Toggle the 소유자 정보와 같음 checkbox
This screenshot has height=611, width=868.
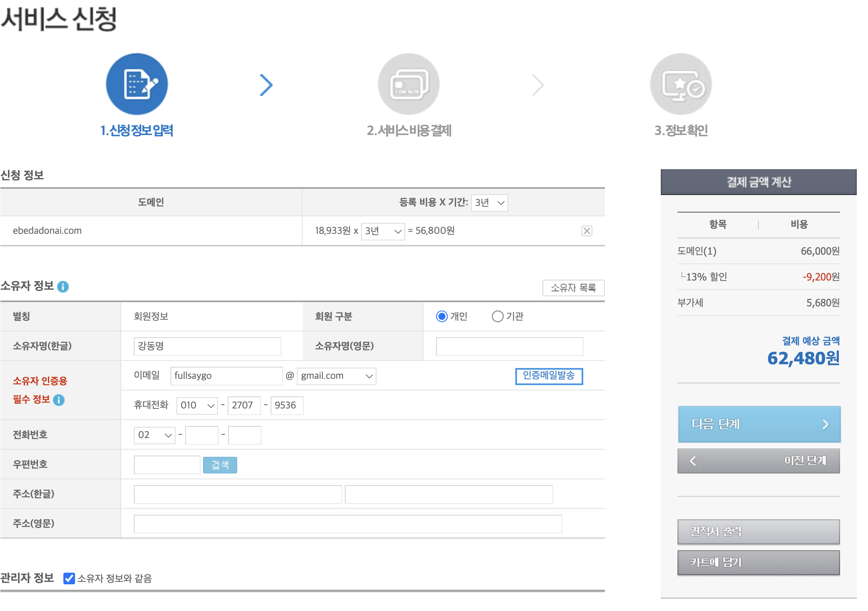click(69, 578)
